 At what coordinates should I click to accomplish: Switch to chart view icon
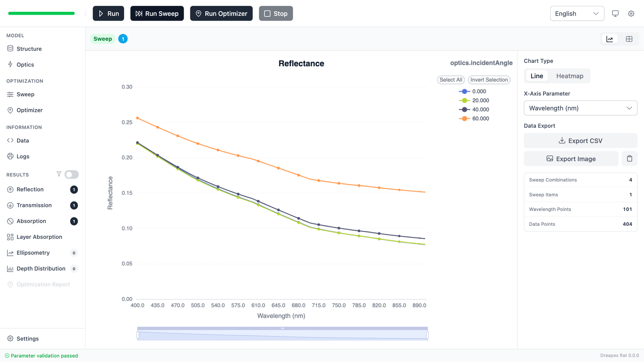[x=610, y=39]
